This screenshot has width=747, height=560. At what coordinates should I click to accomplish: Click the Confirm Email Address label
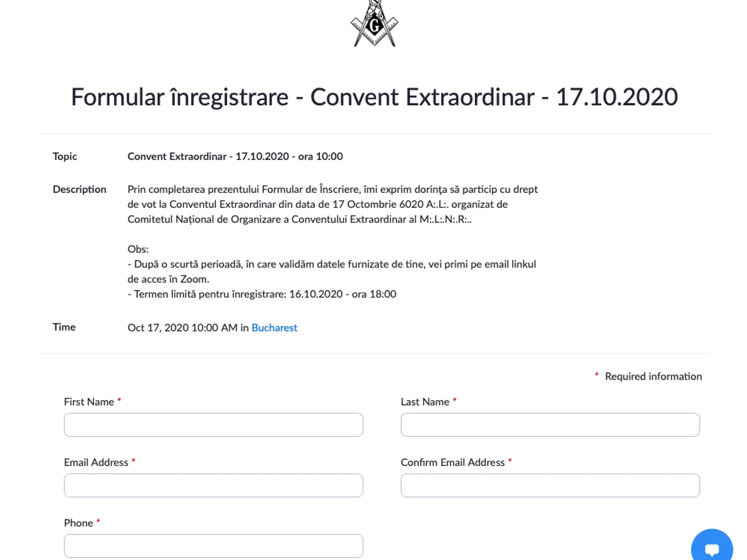tap(453, 462)
